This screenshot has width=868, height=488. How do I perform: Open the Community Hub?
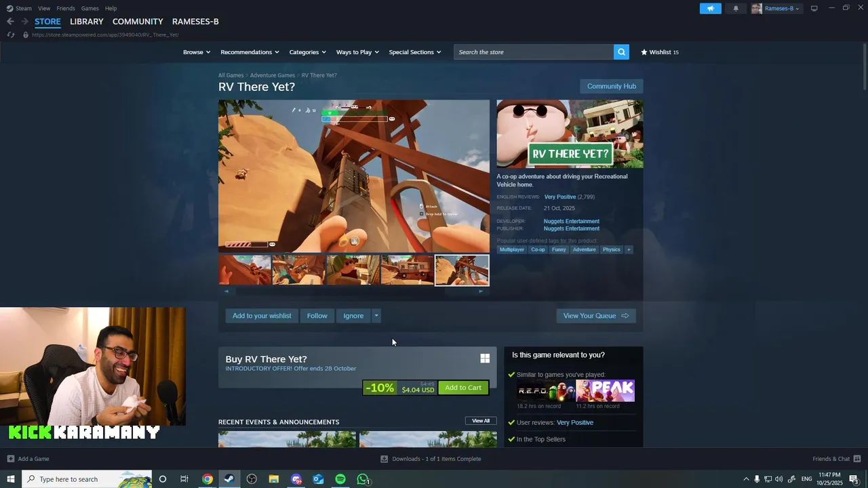[612, 86]
